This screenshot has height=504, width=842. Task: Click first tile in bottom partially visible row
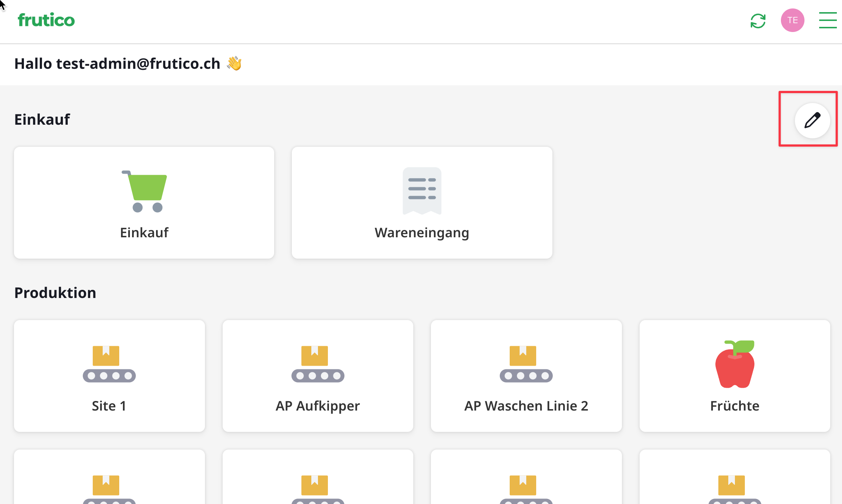[x=109, y=478]
